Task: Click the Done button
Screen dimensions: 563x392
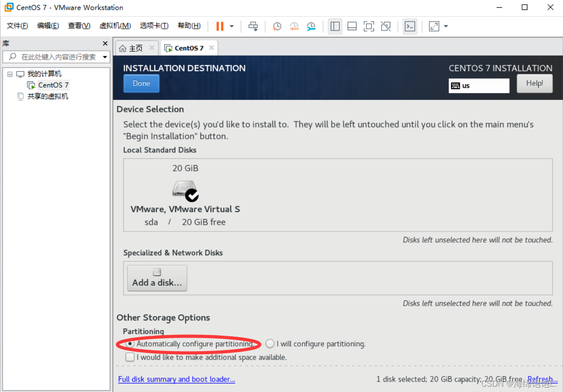Action: 141,83
